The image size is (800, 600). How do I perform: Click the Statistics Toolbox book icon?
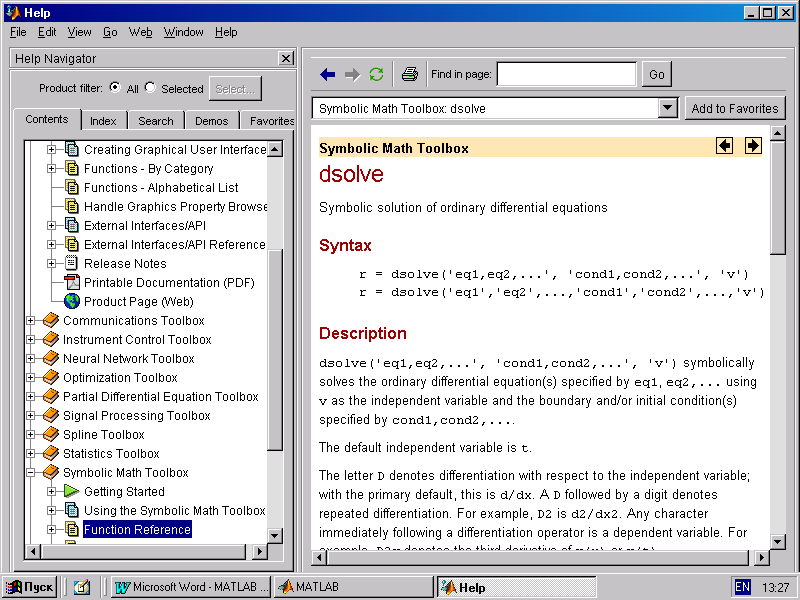pyautogui.click(x=51, y=453)
